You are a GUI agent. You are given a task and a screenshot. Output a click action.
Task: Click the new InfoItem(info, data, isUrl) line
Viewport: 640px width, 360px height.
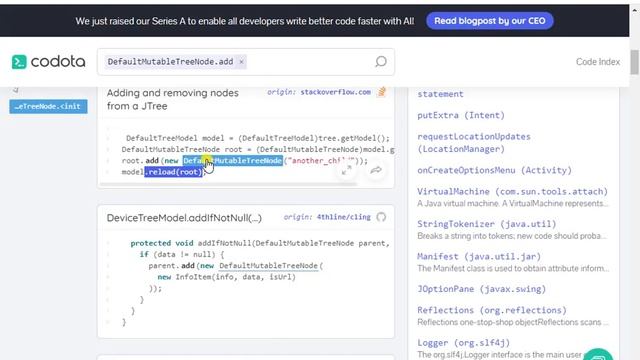point(227,277)
